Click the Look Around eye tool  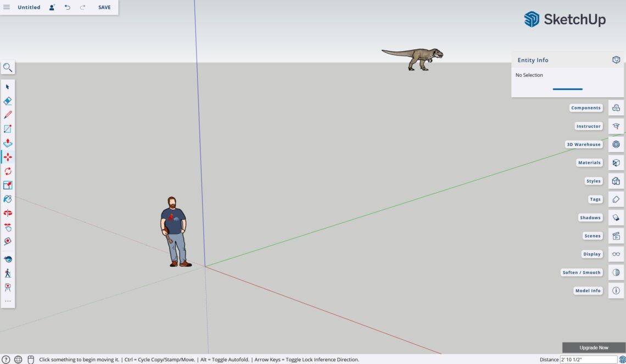point(8,259)
